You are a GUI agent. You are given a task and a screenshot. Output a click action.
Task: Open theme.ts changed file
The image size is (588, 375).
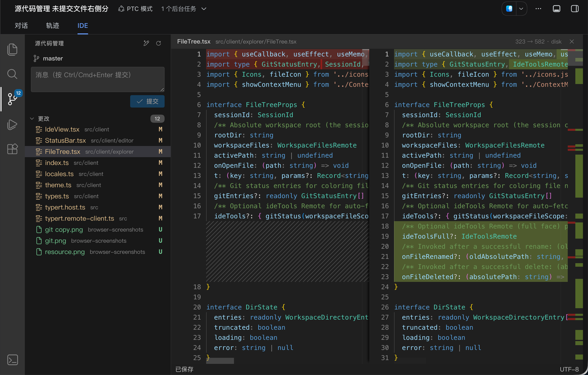[98, 185]
